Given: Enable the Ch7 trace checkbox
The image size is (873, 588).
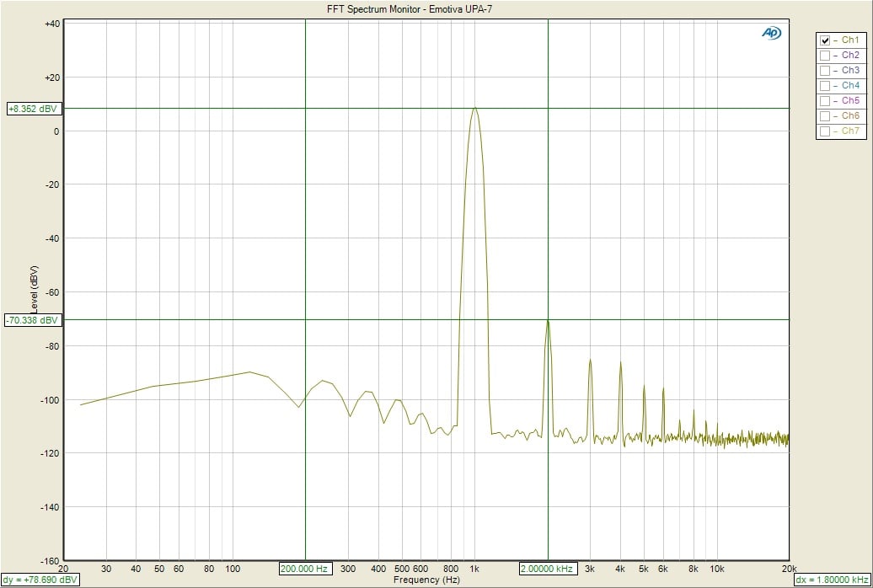Looking at the screenshot, I should click(825, 131).
